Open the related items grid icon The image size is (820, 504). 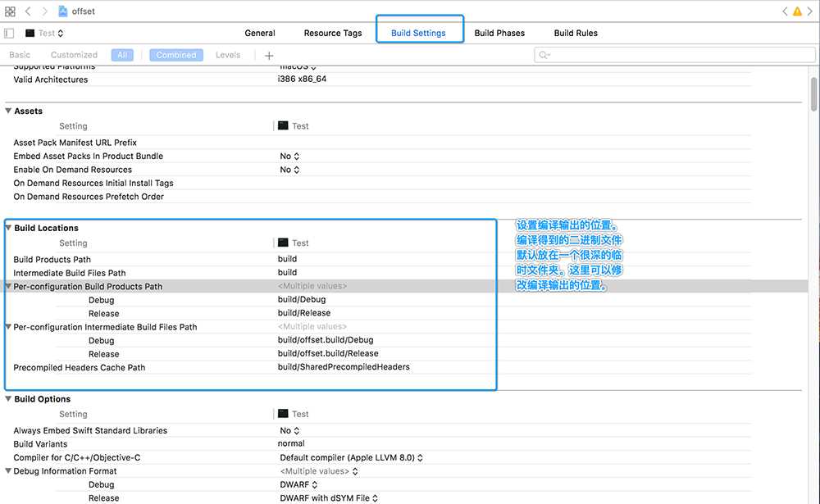(10, 11)
